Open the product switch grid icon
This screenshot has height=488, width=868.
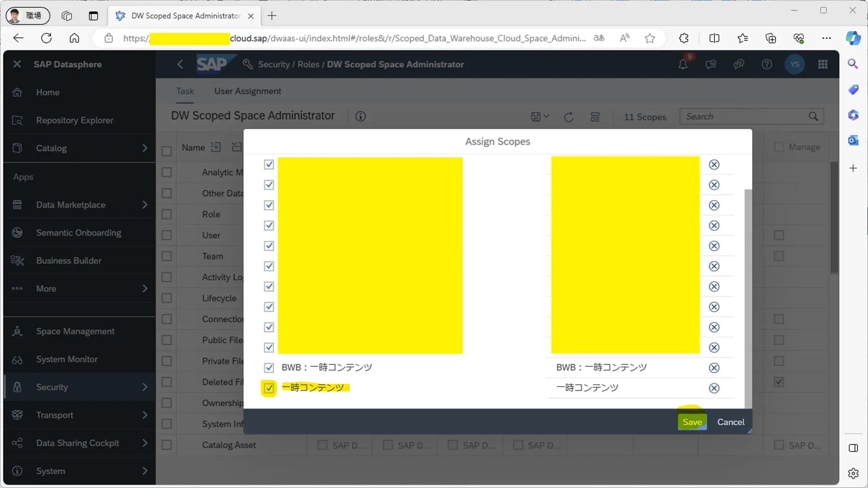(x=823, y=64)
